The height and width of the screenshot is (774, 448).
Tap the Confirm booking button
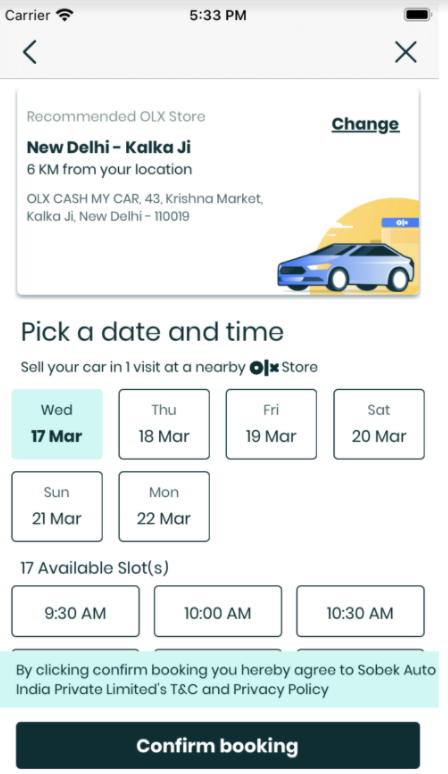pyautogui.click(x=218, y=745)
